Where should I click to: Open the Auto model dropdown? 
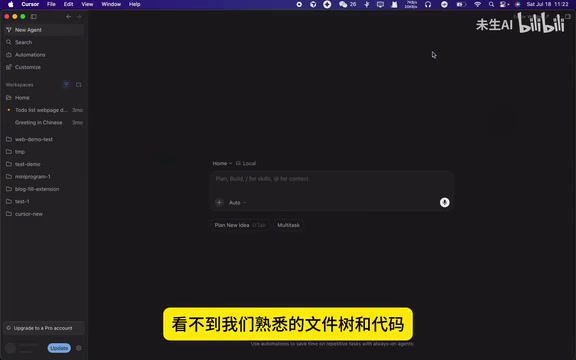[x=237, y=203]
